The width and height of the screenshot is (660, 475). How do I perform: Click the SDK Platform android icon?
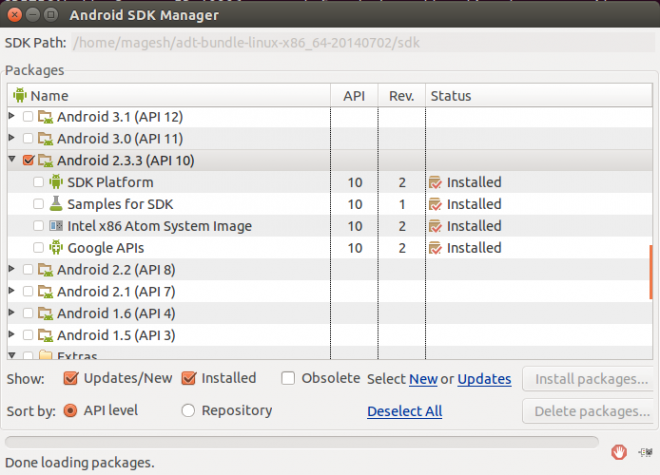[56, 182]
